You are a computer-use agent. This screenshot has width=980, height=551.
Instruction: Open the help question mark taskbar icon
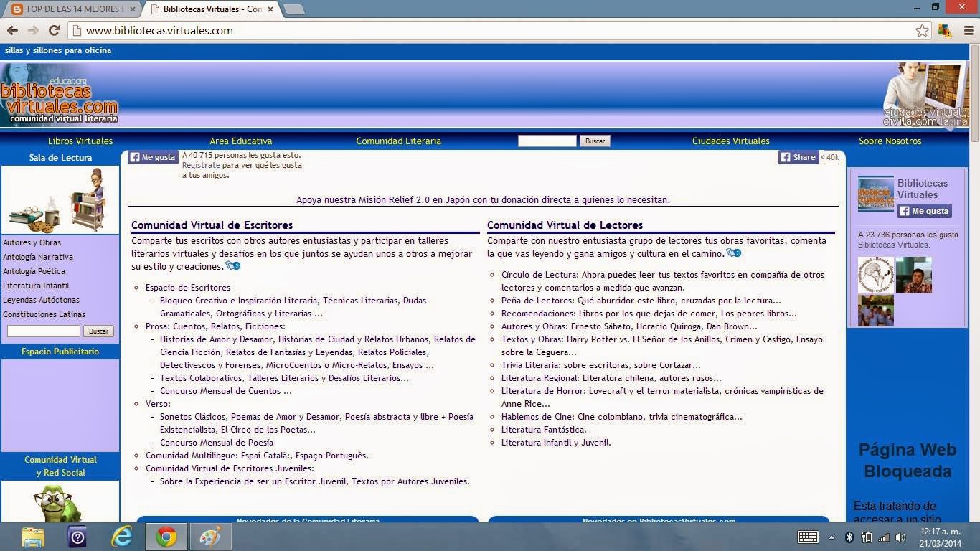[76, 537]
